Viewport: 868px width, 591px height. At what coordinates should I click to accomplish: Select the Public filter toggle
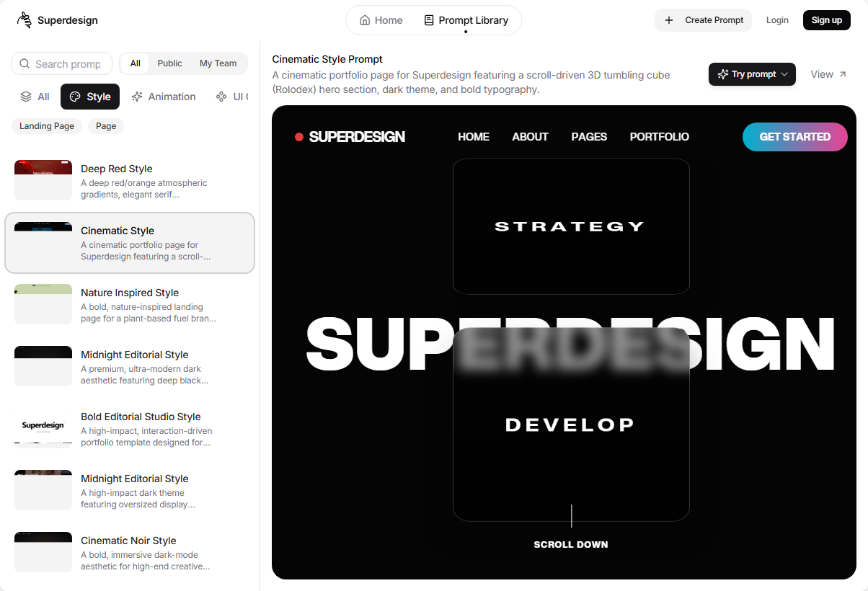169,63
